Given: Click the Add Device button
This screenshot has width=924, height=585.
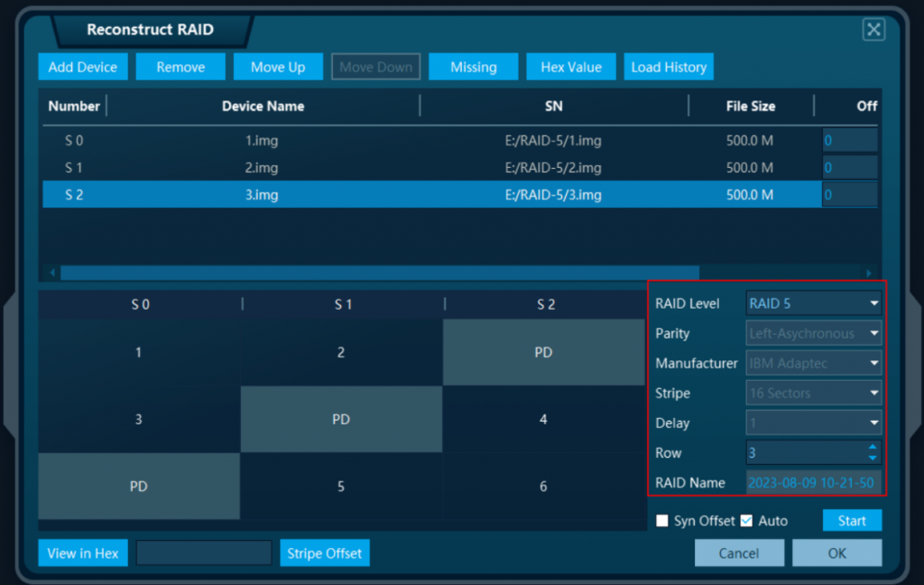Looking at the screenshot, I should 82,66.
